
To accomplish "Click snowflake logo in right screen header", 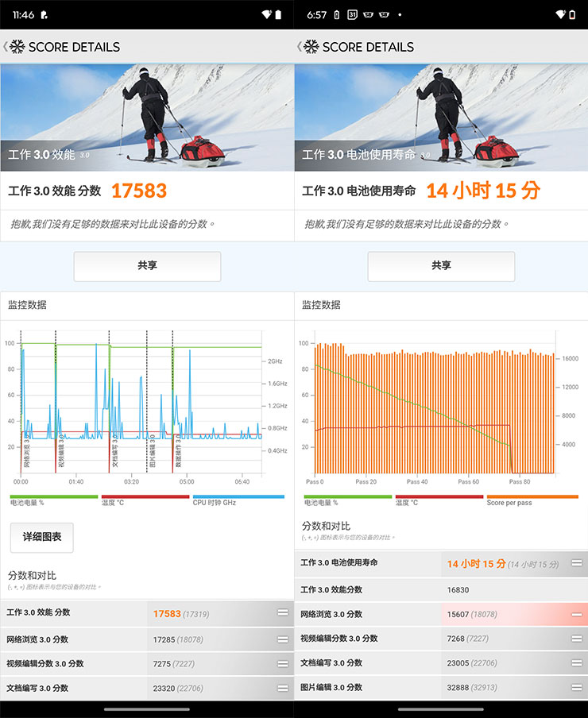I will (311, 47).
